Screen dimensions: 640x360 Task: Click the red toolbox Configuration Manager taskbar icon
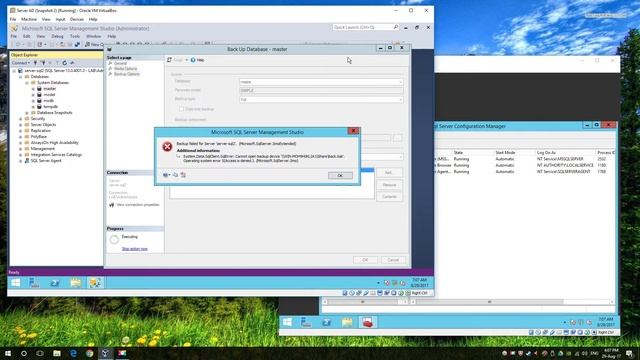[367, 322]
